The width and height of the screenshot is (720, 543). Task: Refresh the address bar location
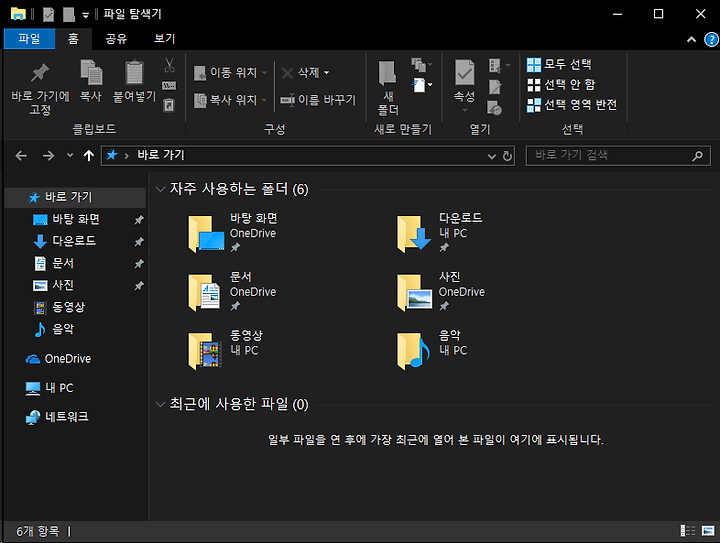click(507, 156)
